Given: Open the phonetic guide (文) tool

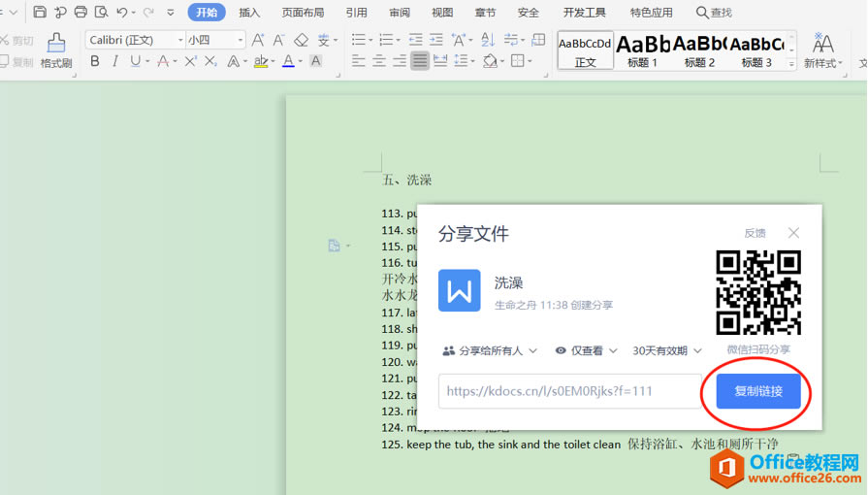Looking at the screenshot, I should tap(324, 40).
